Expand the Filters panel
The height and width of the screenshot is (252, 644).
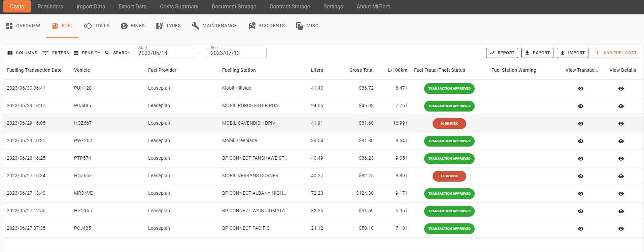tap(56, 53)
